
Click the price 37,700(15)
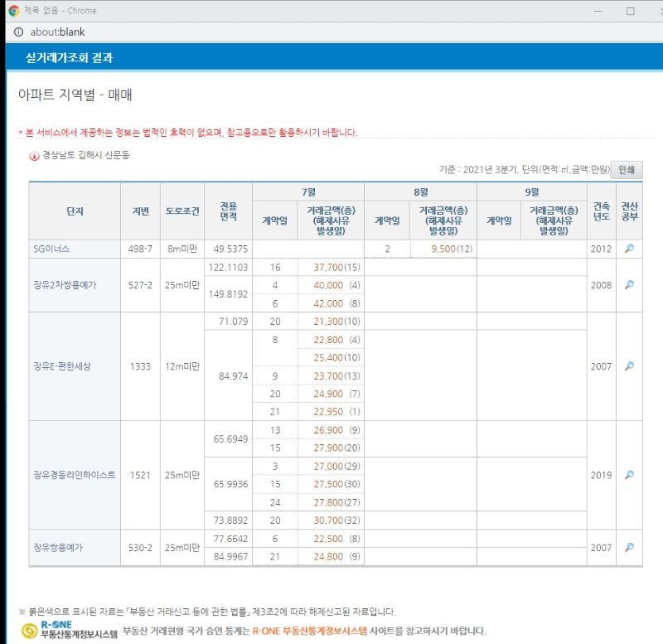click(x=336, y=267)
